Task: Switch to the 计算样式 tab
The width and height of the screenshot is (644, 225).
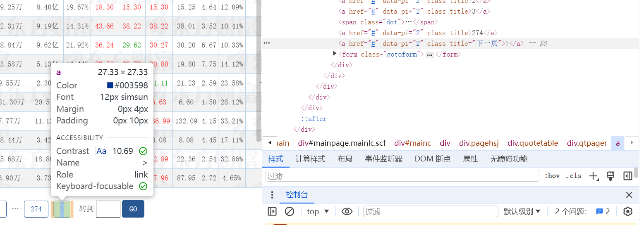Action: click(x=310, y=159)
